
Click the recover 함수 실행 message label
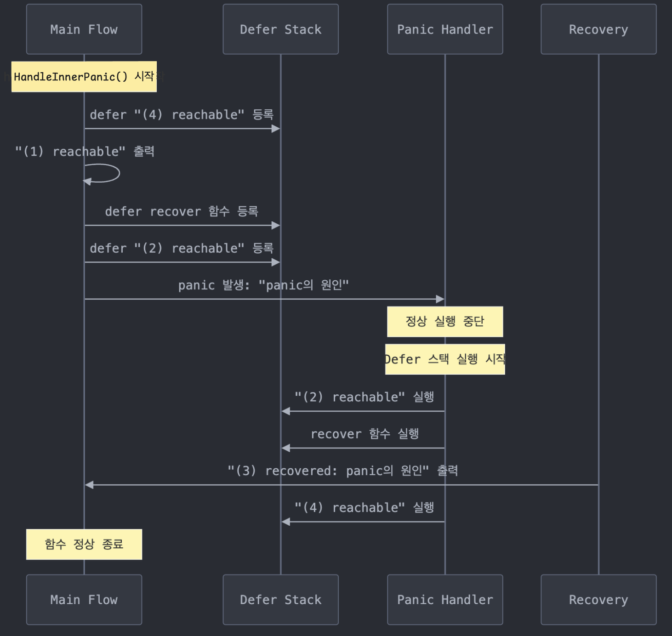point(364,434)
